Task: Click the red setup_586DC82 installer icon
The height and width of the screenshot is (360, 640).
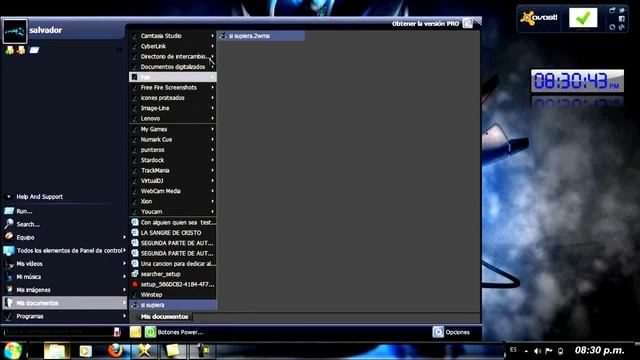Action: point(135,284)
